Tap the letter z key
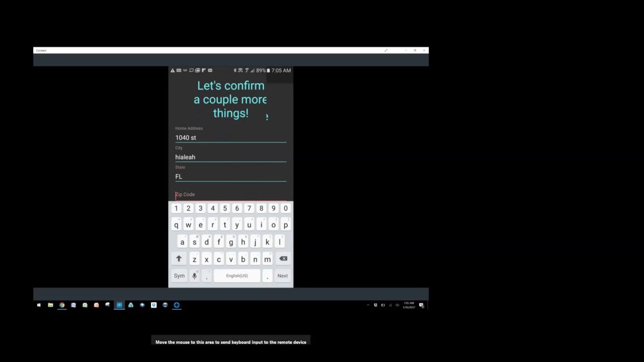 click(194, 259)
